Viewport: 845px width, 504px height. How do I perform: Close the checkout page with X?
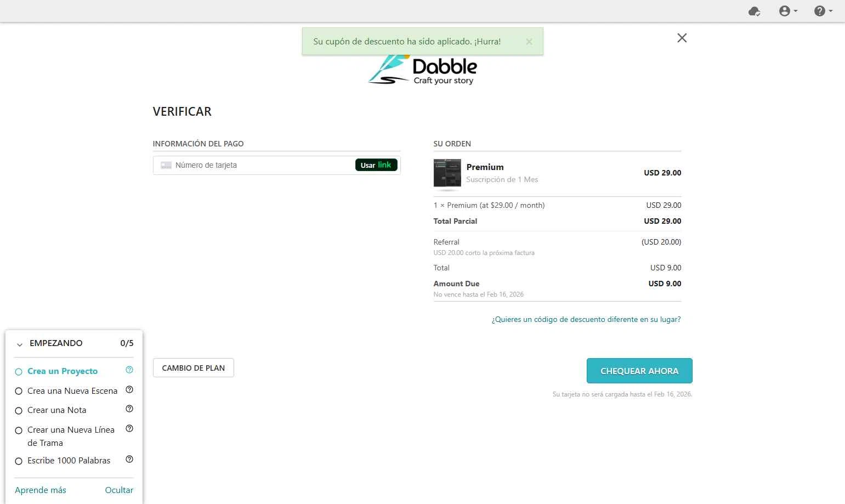(x=682, y=38)
